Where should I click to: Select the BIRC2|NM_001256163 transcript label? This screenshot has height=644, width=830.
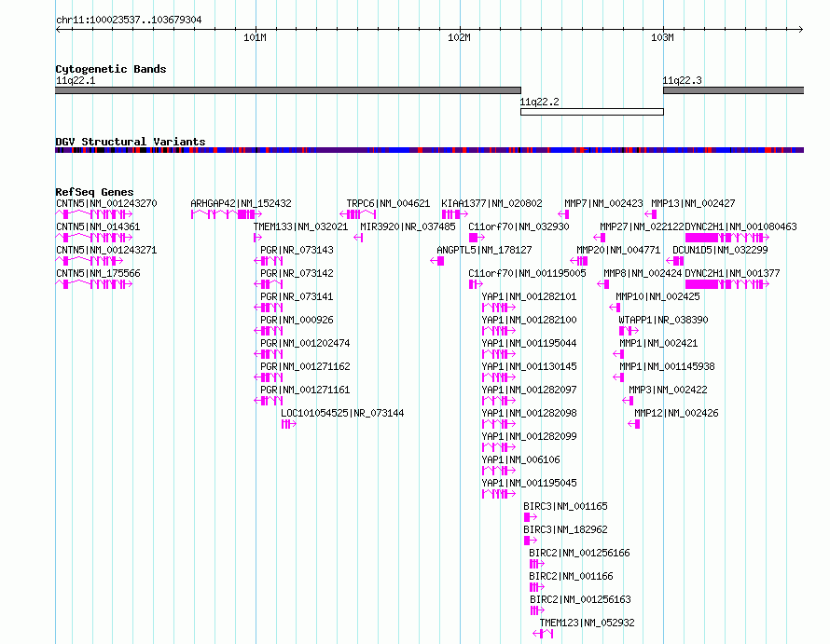581,599
